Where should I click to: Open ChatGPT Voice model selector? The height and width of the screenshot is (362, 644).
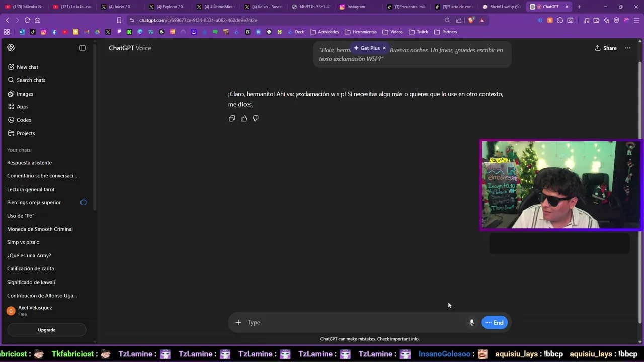tap(130, 48)
